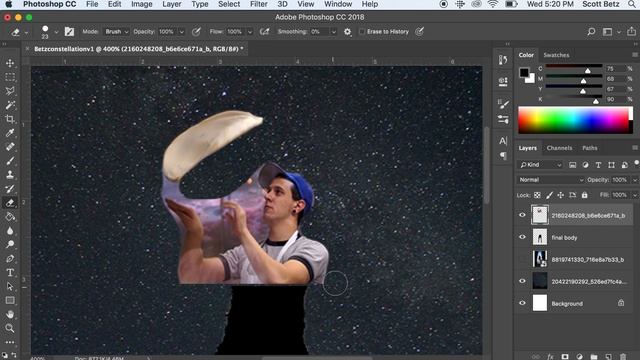The height and width of the screenshot is (360, 640).
Task: Open the Smoothing dropdown arrow
Action: [333, 32]
